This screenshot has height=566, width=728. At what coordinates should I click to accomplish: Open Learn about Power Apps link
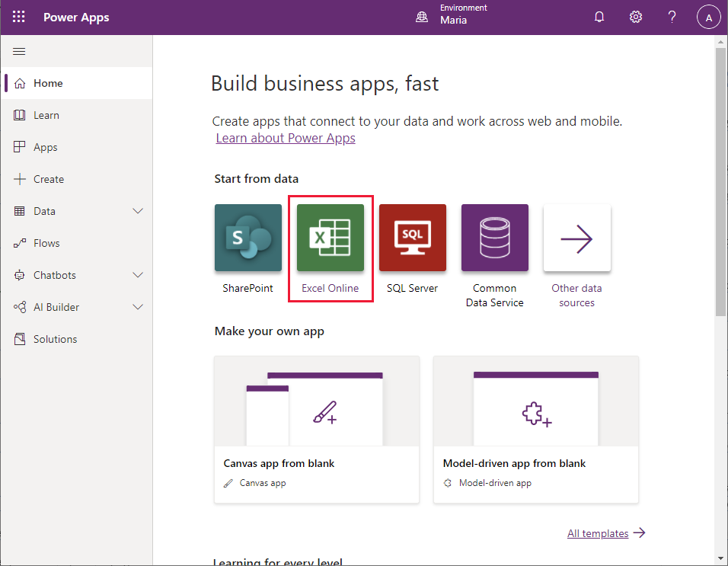(x=285, y=138)
